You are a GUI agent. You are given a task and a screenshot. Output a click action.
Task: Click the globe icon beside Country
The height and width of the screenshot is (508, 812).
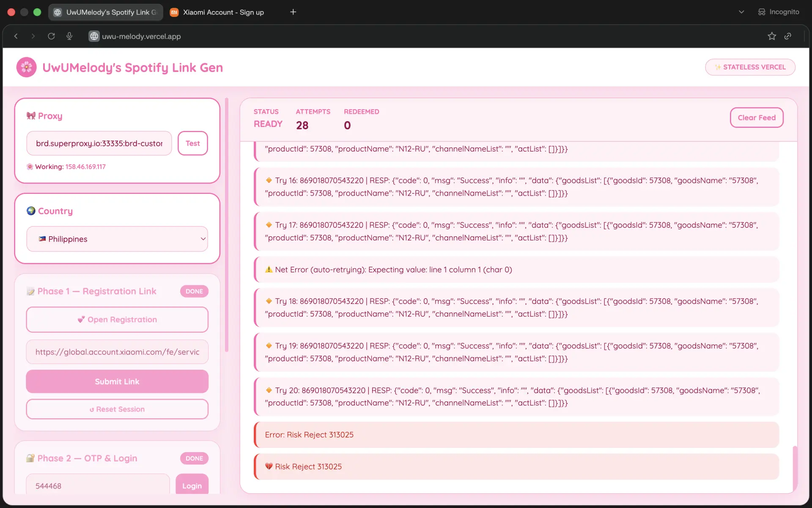point(31,211)
